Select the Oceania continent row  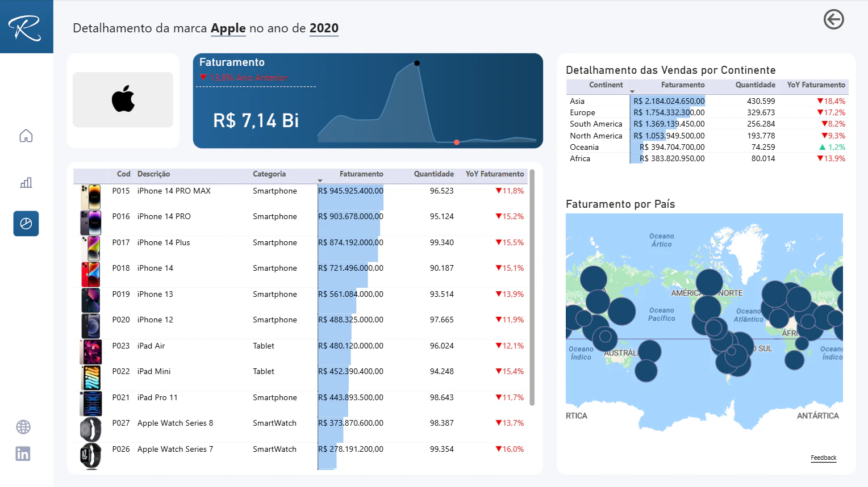tap(707, 147)
